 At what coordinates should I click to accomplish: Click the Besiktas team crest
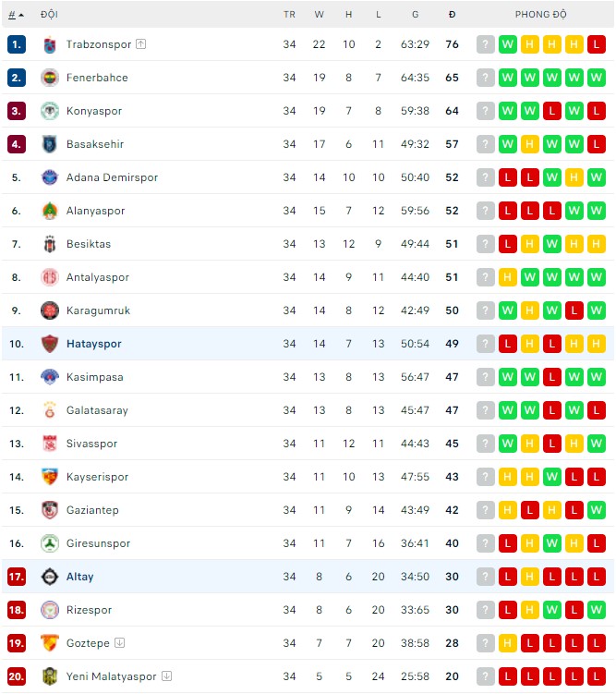50,244
